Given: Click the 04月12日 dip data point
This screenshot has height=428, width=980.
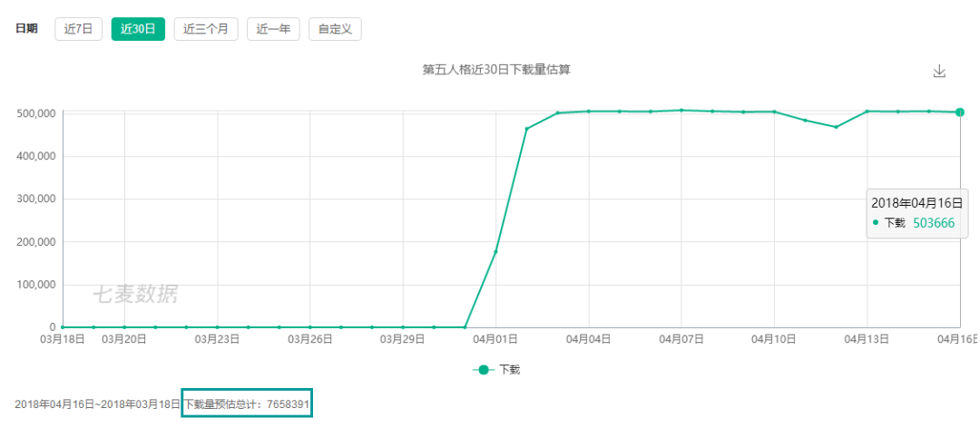Looking at the screenshot, I should [836, 127].
